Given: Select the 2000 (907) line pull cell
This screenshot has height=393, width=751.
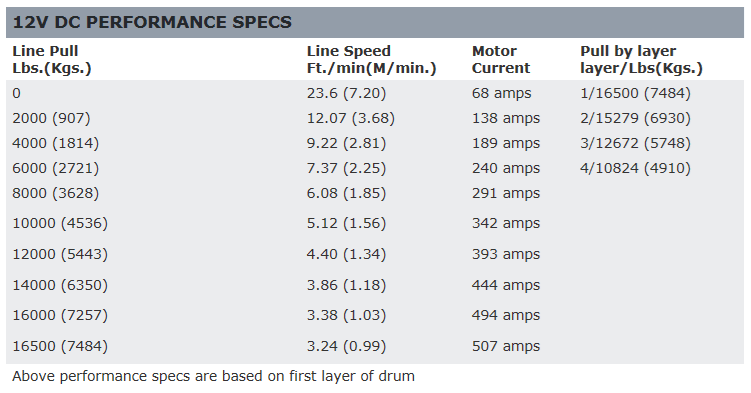Looking at the screenshot, I should [51, 118].
